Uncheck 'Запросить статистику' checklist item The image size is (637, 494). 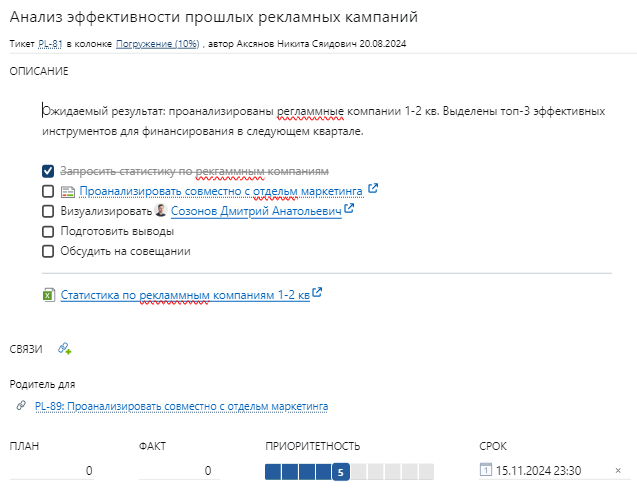[x=48, y=171]
